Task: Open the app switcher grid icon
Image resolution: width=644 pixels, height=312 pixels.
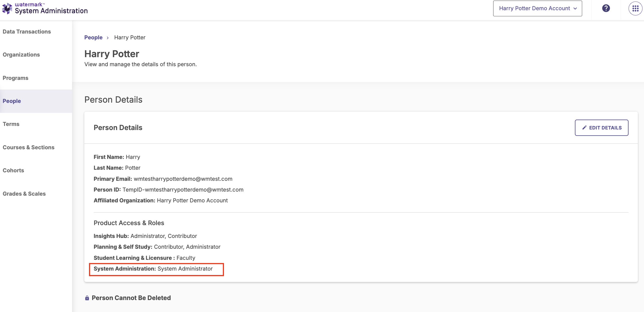Action: (x=635, y=8)
